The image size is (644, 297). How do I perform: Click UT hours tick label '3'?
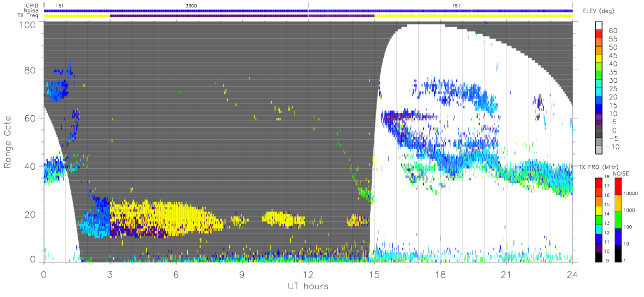[110, 275]
